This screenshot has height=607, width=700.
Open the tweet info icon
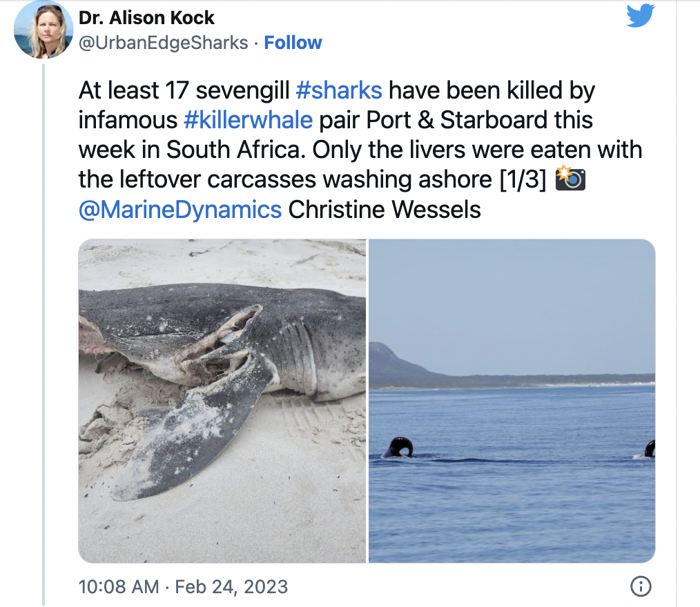pyautogui.click(x=641, y=586)
